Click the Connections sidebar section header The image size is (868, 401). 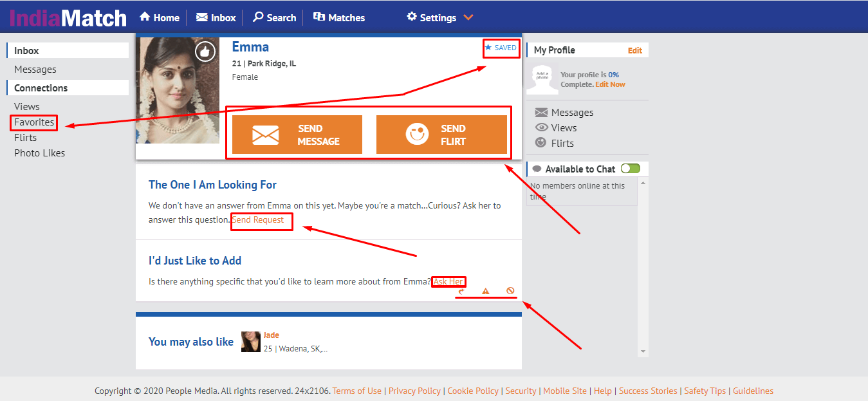click(68, 88)
